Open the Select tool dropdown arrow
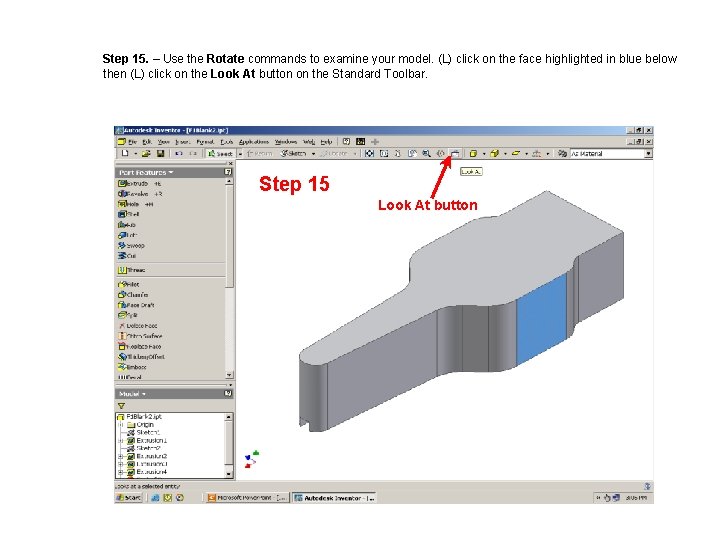 tap(240, 154)
